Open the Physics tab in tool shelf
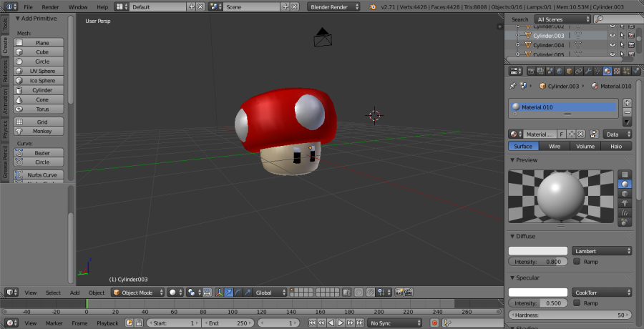This screenshot has width=644, height=329. [5, 129]
